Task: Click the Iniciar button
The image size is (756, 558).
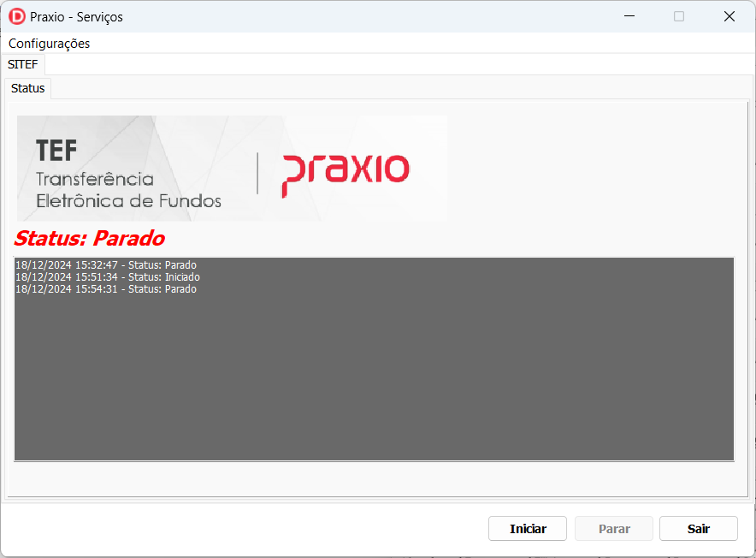Action: (x=528, y=529)
